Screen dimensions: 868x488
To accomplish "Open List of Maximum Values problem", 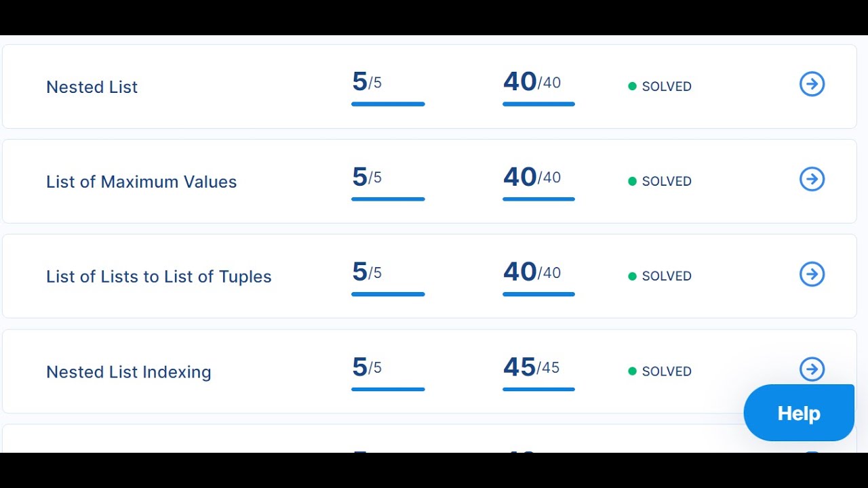I will tap(141, 182).
